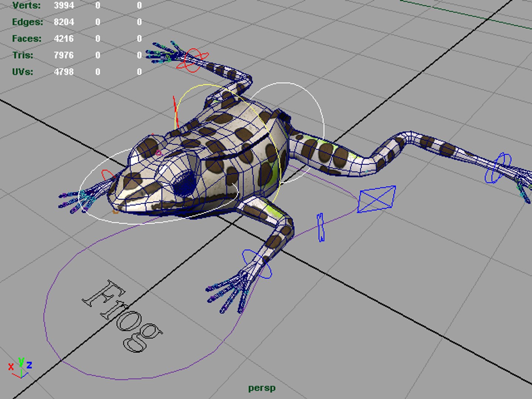532x399 pixels.
Task: Select the red line control above the frog's back
Action: [176, 112]
